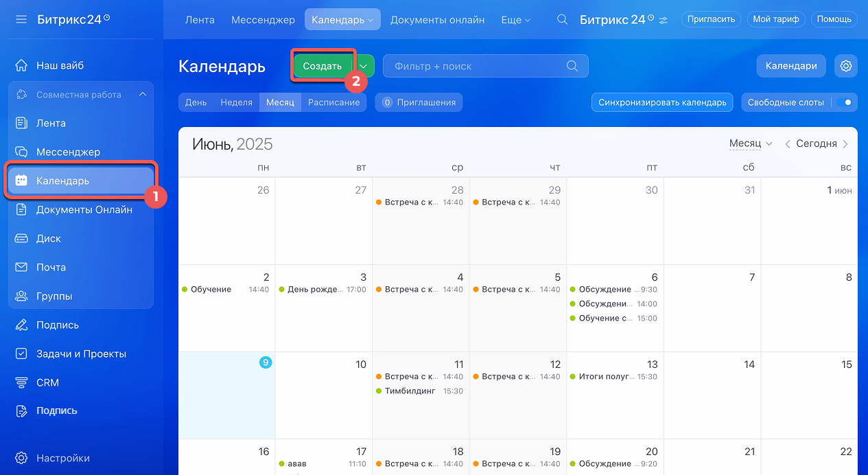Expand the dropdown arrow beside Создать
Screen dimensions: 868x475
point(364,67)
